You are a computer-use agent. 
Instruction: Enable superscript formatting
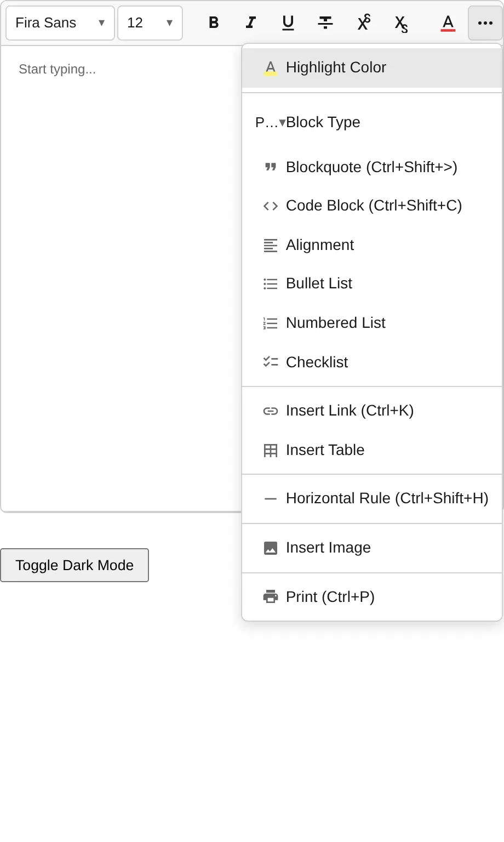[x=363, y=22]
